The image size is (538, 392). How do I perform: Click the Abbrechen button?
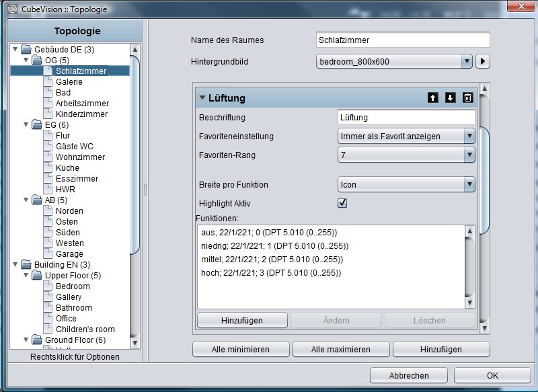point(409,375)
